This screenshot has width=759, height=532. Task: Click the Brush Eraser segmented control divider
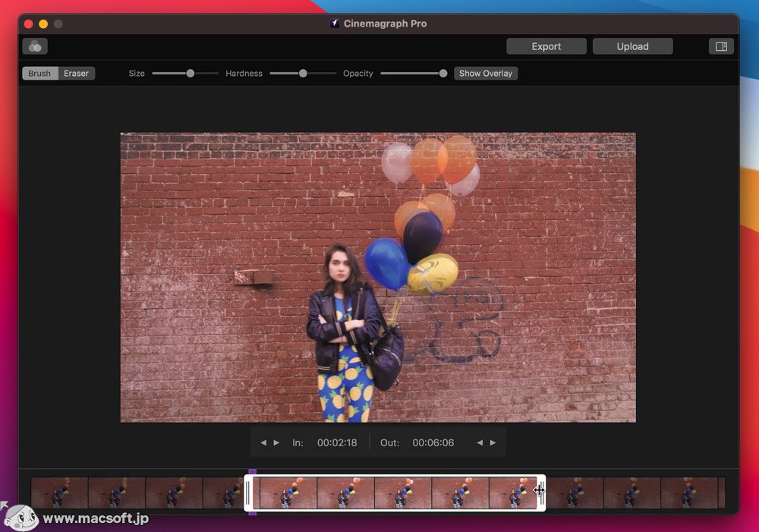58,73
